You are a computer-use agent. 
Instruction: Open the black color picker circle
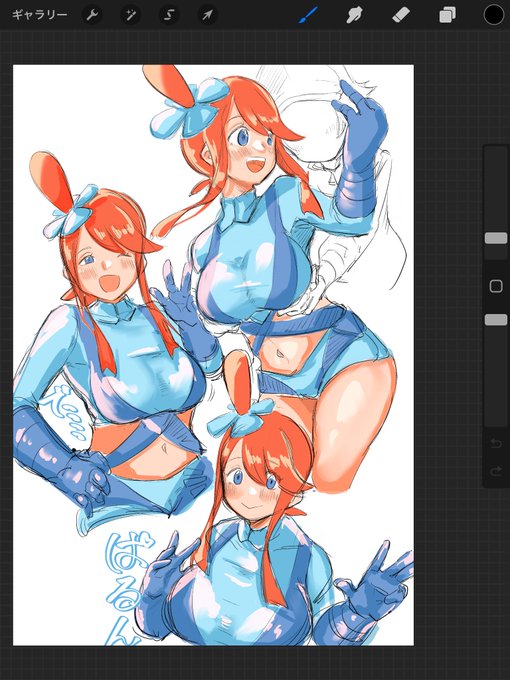tap(494, 15)
